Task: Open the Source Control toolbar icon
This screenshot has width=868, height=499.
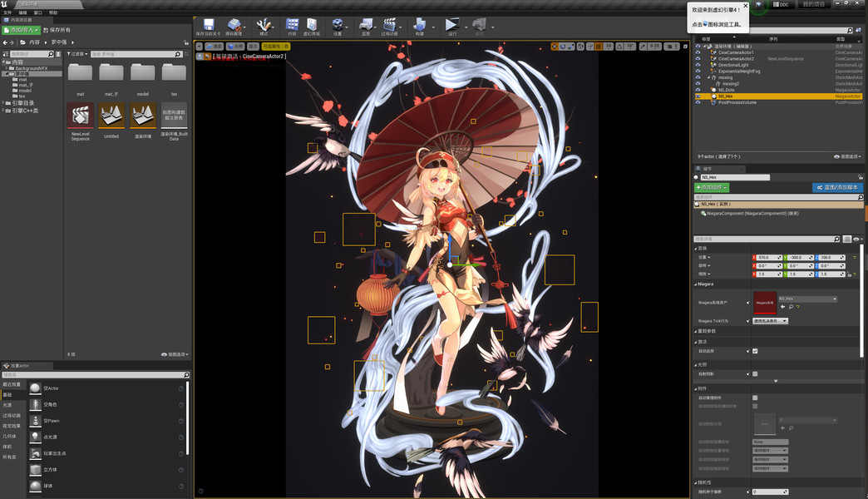Action: tap(234, 24)
